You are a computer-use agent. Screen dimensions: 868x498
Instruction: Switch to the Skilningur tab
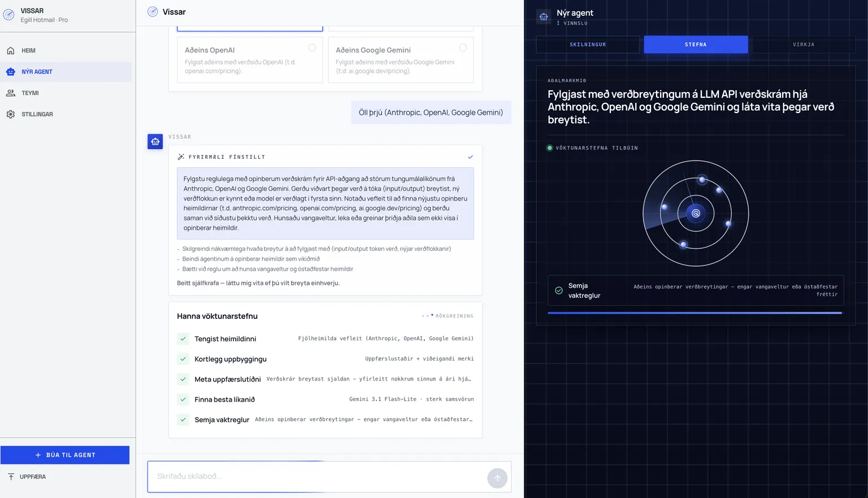click(588, 45)
